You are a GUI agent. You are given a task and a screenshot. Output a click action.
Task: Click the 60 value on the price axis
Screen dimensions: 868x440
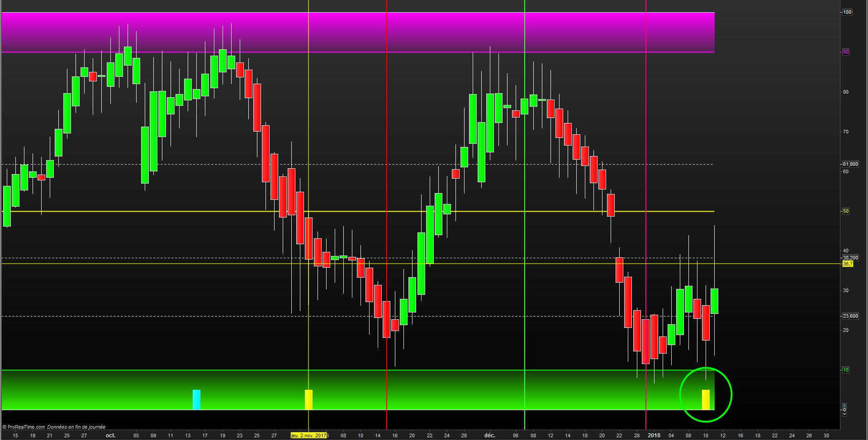pos(845,171)
